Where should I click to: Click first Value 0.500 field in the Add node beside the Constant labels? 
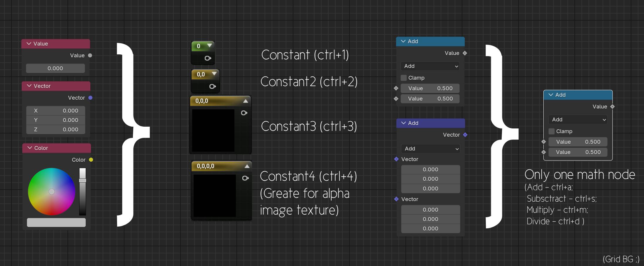[430, 88]
